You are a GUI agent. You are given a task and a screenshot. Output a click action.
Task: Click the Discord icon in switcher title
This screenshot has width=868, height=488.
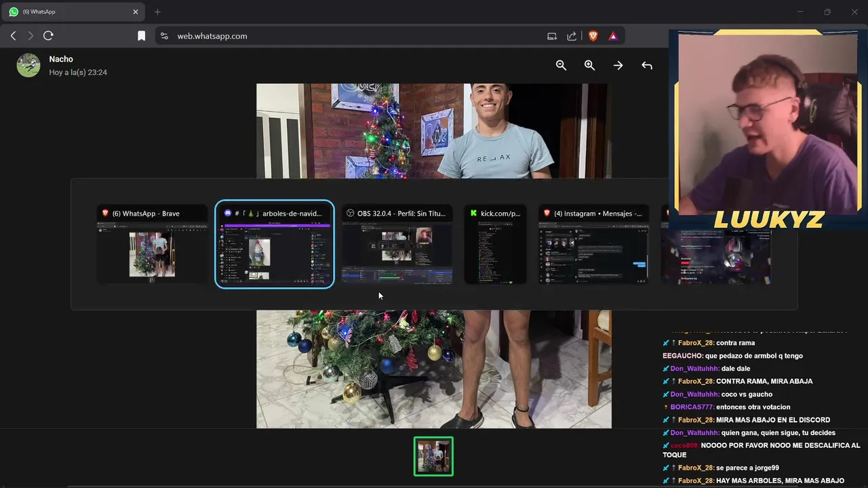(228, 213)
